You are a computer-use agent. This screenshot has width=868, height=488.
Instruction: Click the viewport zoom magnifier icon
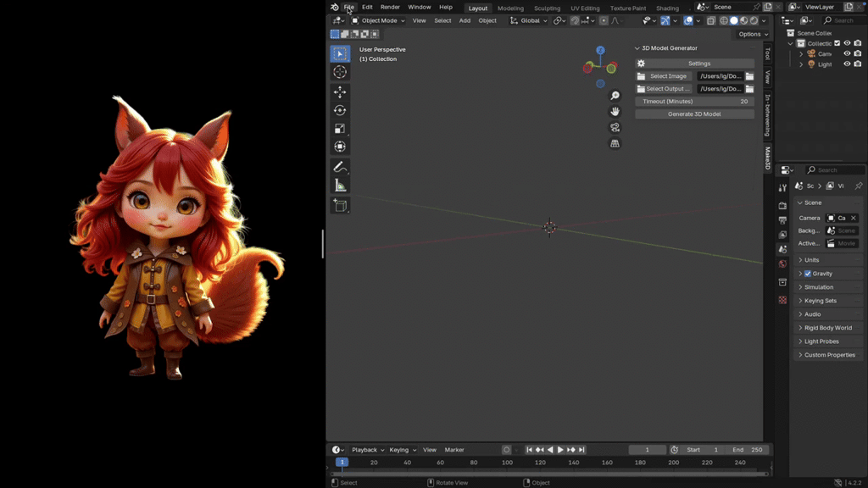615,96
